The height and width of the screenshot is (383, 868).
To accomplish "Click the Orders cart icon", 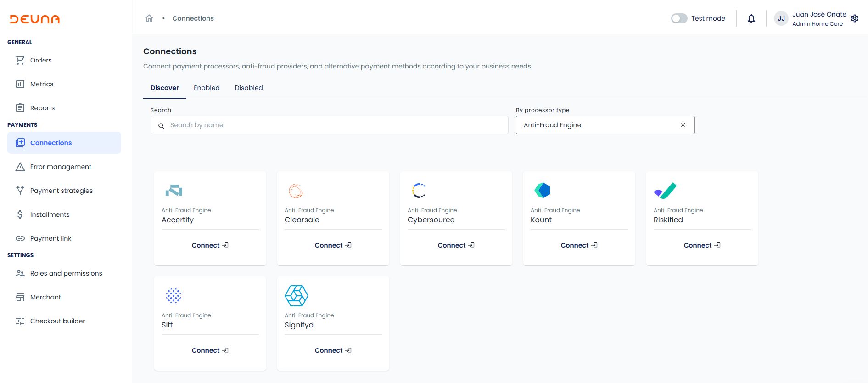I will pyautogui.click(x=20, y=60).
